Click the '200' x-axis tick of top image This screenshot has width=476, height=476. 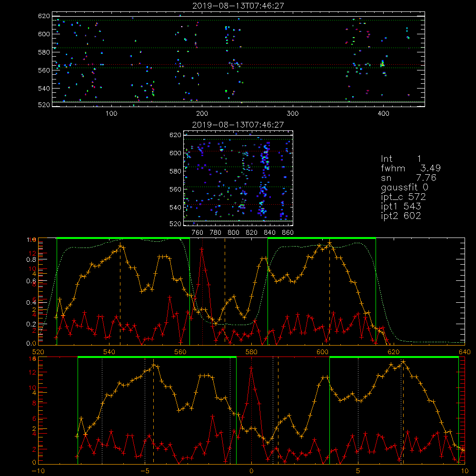click(202, 114)
